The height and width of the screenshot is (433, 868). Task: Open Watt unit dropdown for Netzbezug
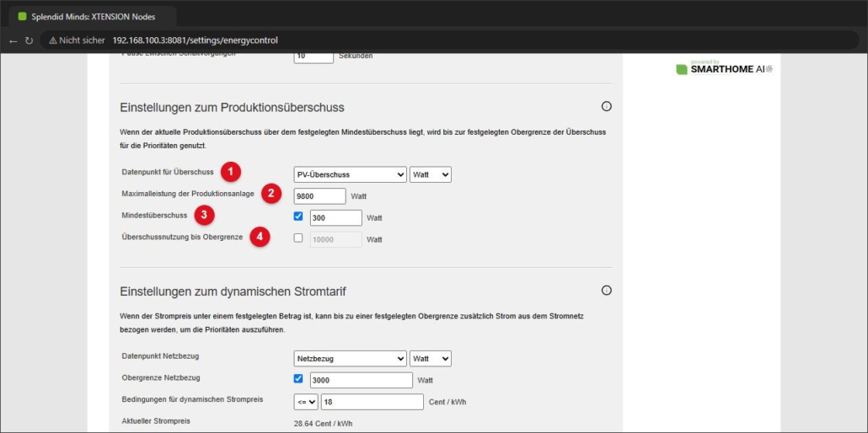(x=431, y=359)
